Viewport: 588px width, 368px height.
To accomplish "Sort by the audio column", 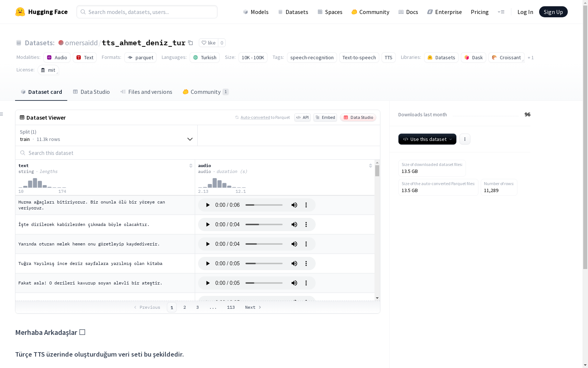I will coord(370,166).
